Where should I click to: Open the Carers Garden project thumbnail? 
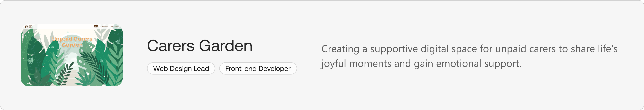pos(72,55)
